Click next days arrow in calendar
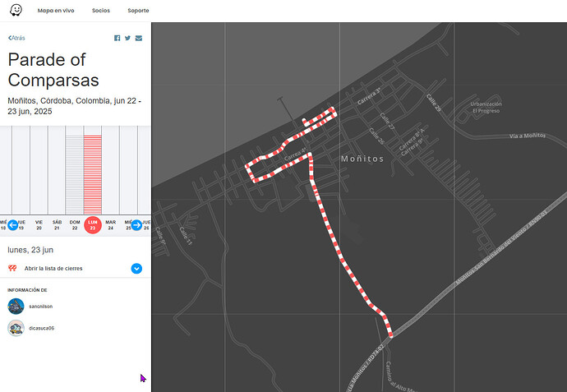567x392 pixels. pos(136,224)
